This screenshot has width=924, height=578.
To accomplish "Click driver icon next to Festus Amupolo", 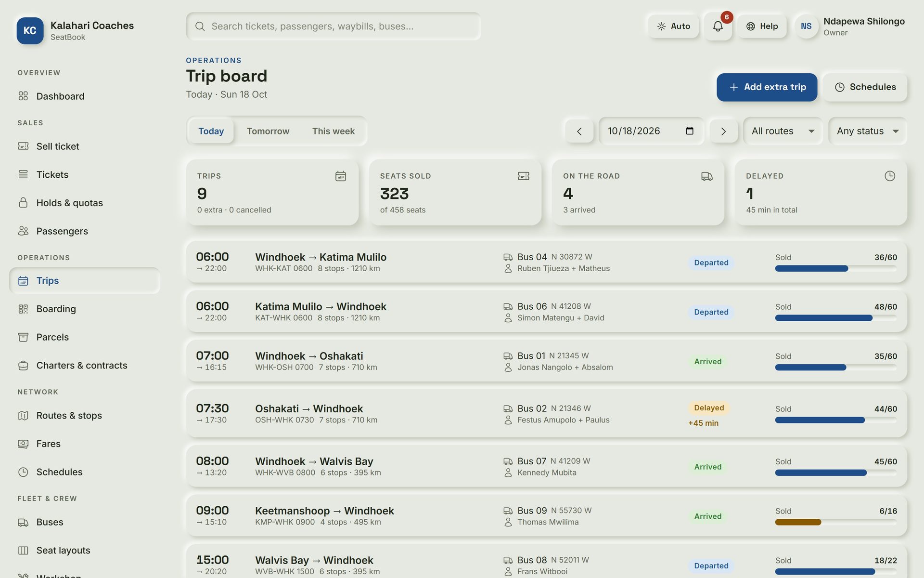I will click(508, 420).
